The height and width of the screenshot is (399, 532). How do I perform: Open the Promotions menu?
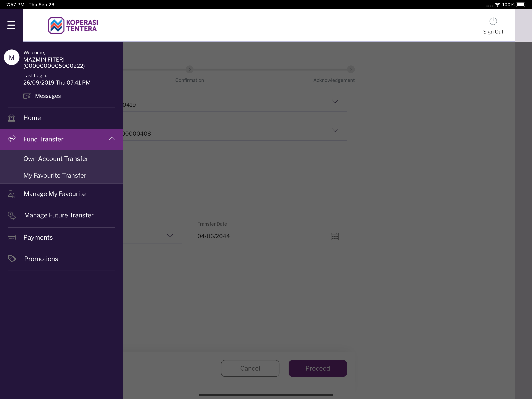click(61, 259)
